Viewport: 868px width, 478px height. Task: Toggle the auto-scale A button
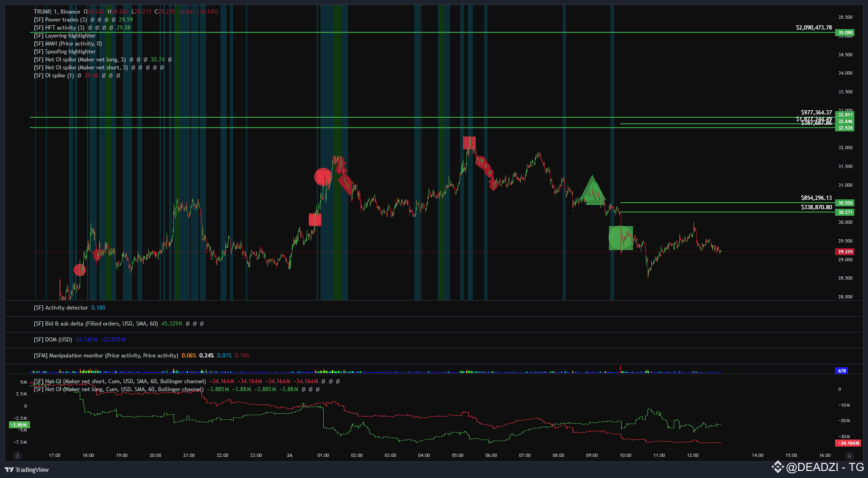tap(849, 455)
